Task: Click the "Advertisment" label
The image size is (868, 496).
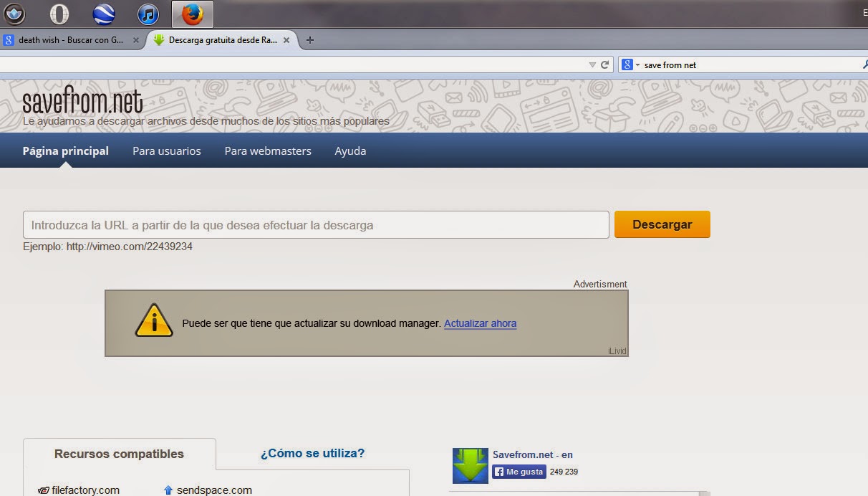Action: pyautogui.click(x=600, y=284)
